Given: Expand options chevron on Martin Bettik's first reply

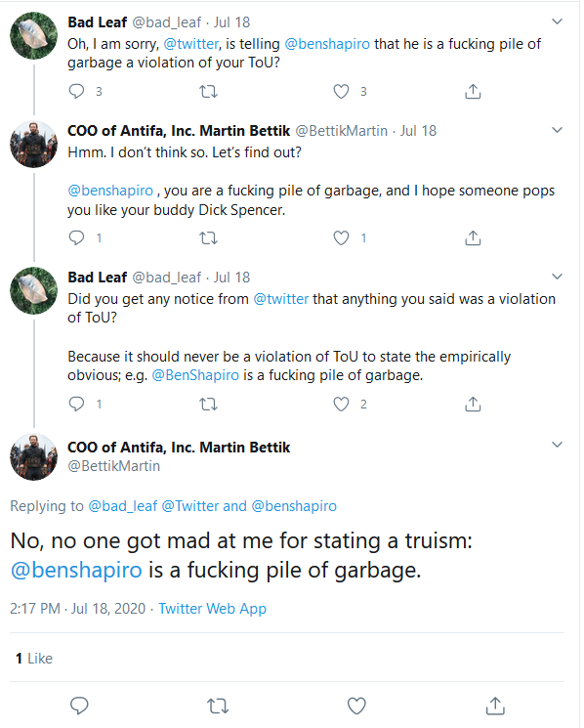Looking at the screenshot, I should (557, 130).
